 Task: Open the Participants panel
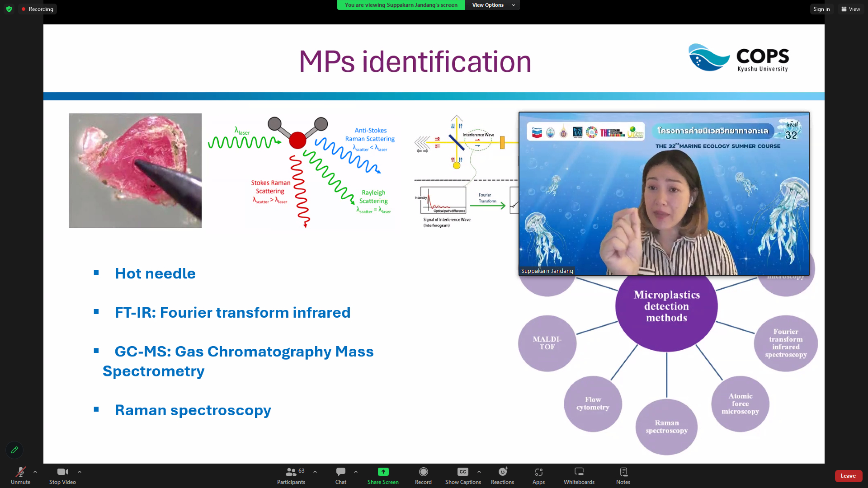coord(291,475)
